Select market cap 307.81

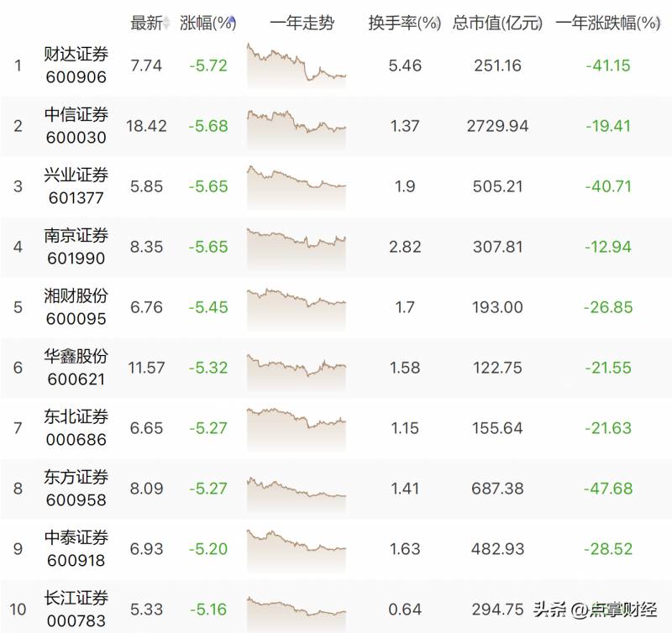click(497, 247)
